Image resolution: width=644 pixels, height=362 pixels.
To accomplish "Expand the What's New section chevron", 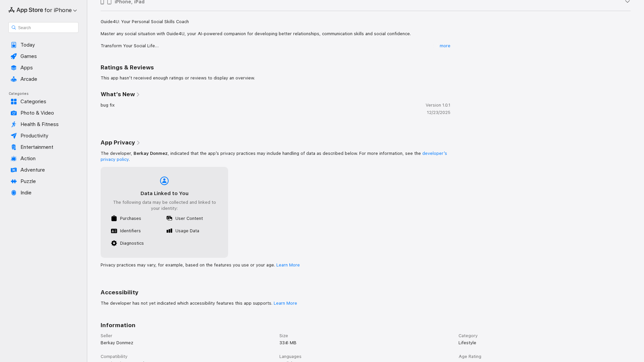I will point(138,95).
